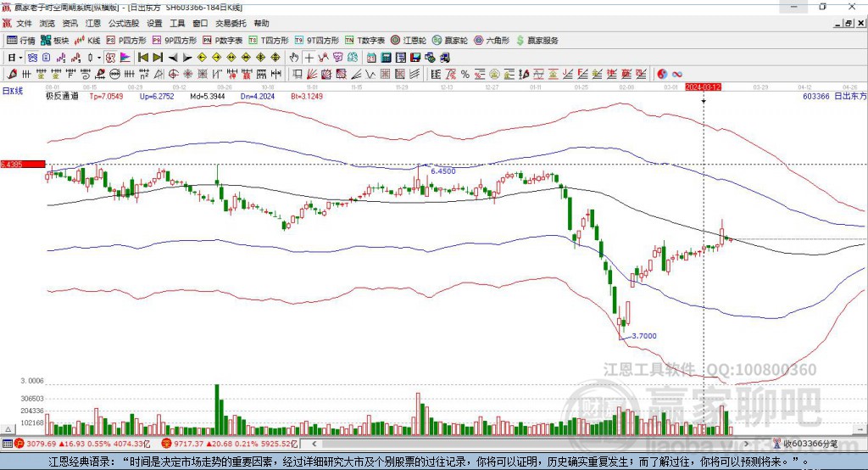Open the 六角形 hexagon tool

point(492,41)
